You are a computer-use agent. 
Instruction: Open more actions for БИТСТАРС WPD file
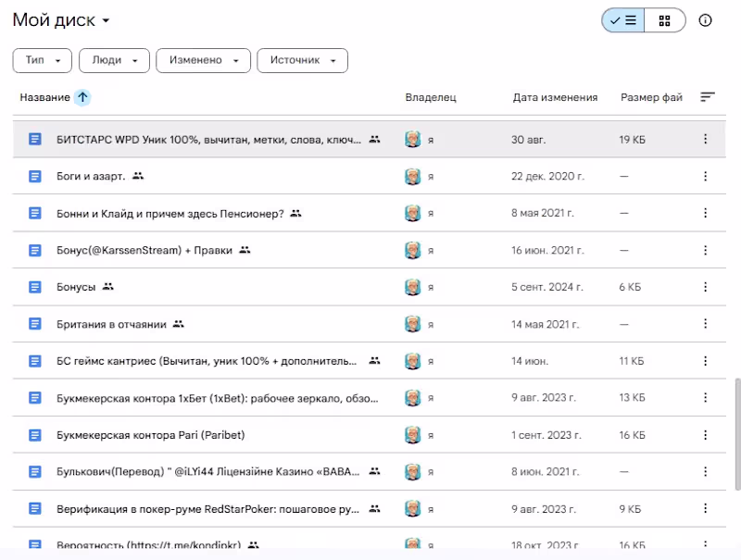pos(705,139)
